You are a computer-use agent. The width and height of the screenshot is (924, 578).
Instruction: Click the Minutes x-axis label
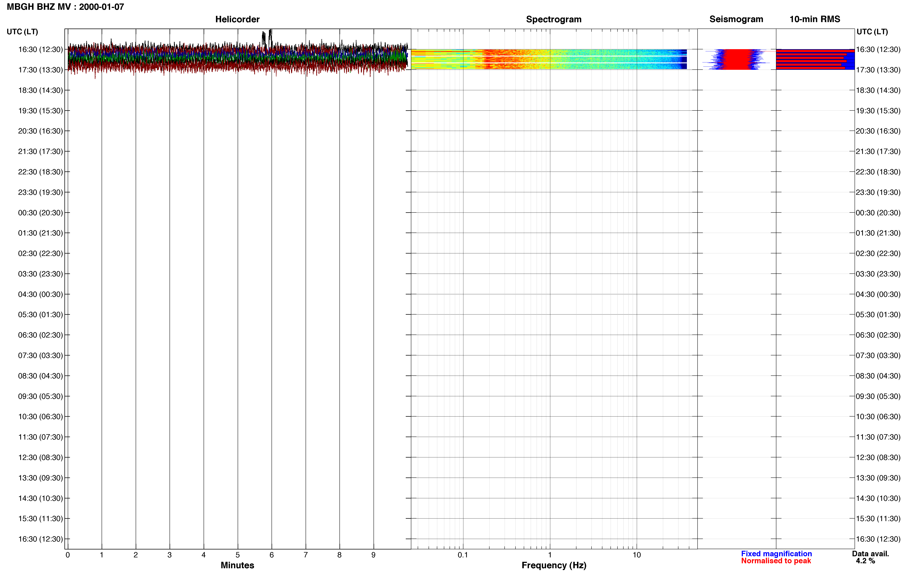[x=237, y=565]
